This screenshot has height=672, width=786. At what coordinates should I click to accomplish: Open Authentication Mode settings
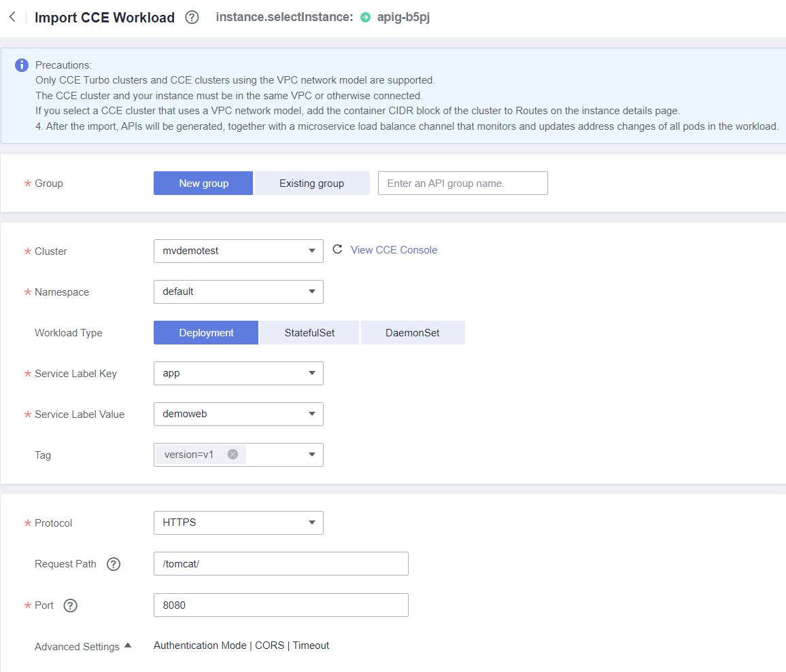pyautogui.click(x=200, y=646)
